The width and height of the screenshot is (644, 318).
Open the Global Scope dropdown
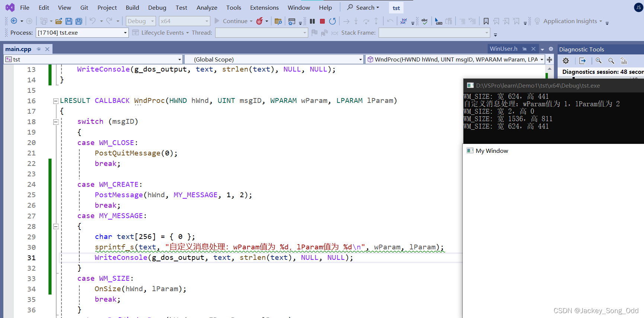(x=274, y=60)
